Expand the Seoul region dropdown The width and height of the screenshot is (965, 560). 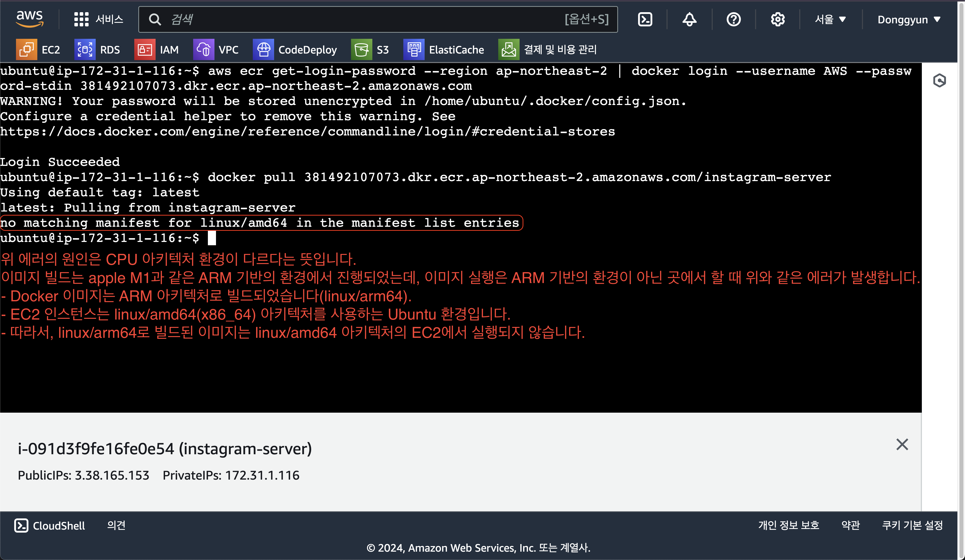coord(830,19)
